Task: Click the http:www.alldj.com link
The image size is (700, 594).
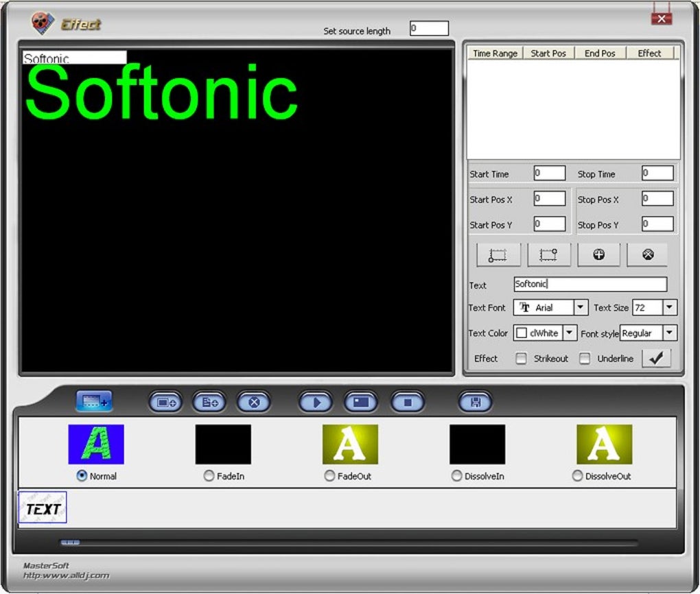Action: click(x=66, y=575)
